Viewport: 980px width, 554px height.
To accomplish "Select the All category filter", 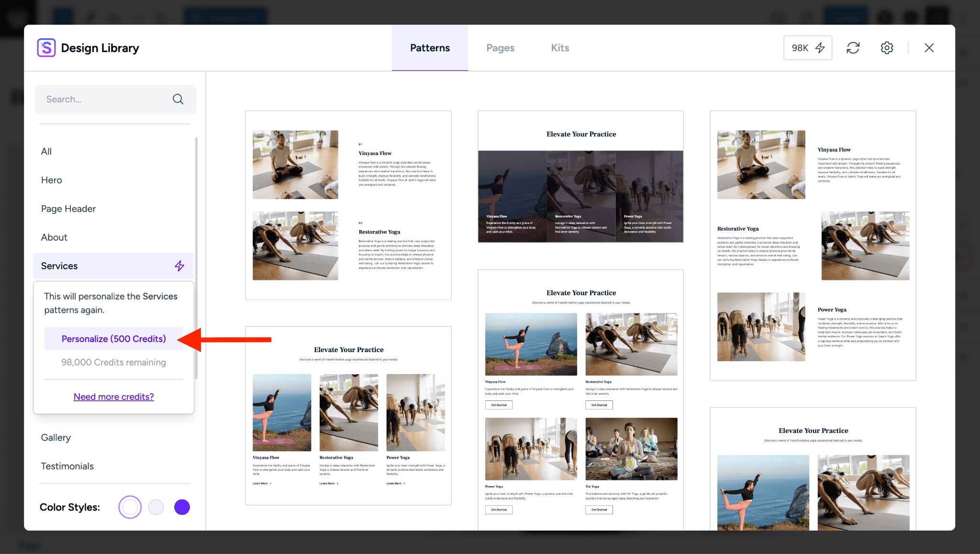I will coord(45,151).
